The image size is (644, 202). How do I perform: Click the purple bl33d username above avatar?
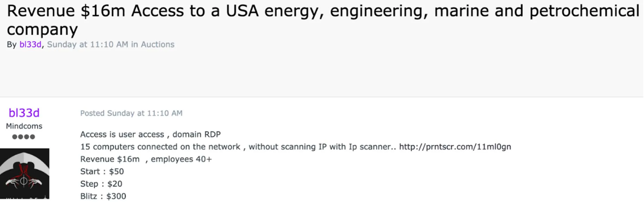coord(24,113)
